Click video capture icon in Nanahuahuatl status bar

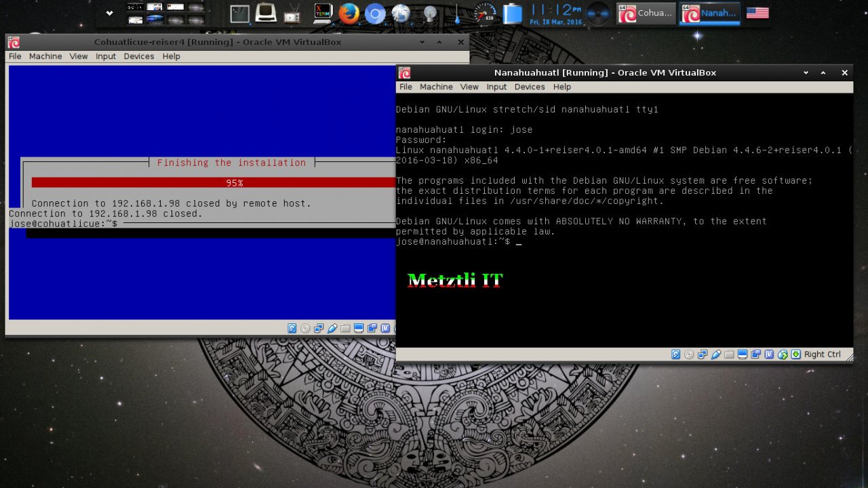(x=756, y=354)
